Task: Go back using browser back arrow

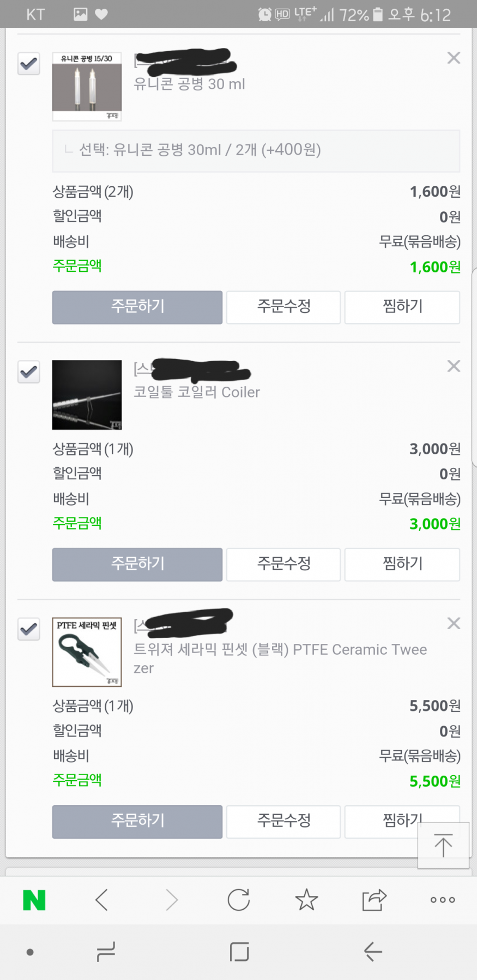Action: click(x=102, y=900)
